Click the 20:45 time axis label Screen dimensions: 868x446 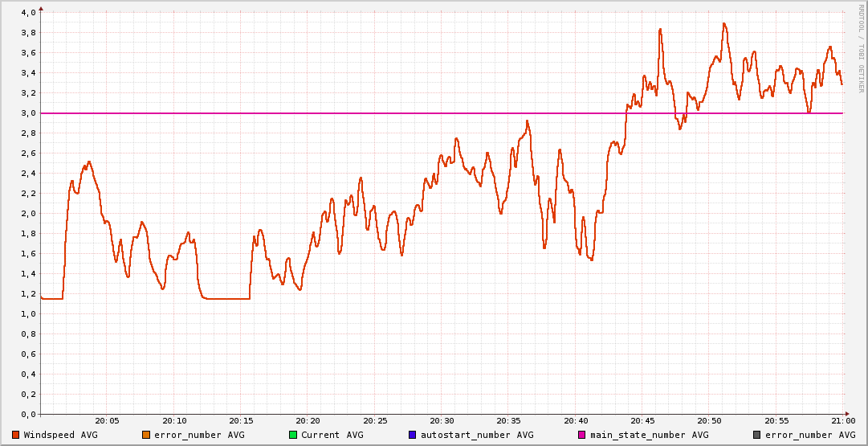coord(642,420)
